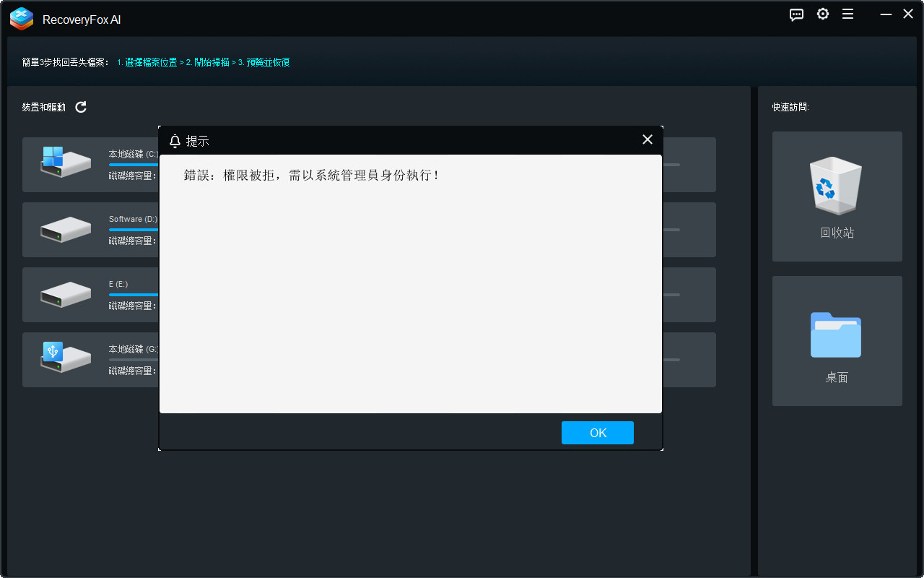
Task: Click step 1 選擇檔案位置 in breadcrumb
Action: 147,62
